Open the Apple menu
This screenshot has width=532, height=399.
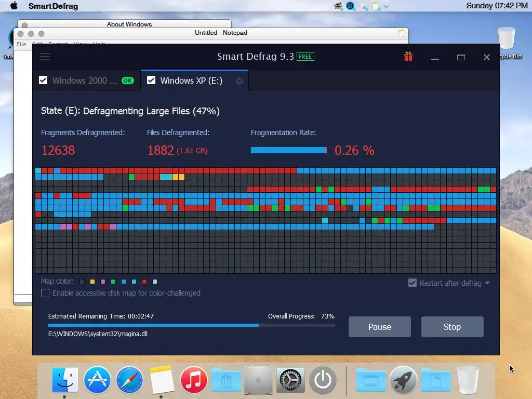[14, 6]
